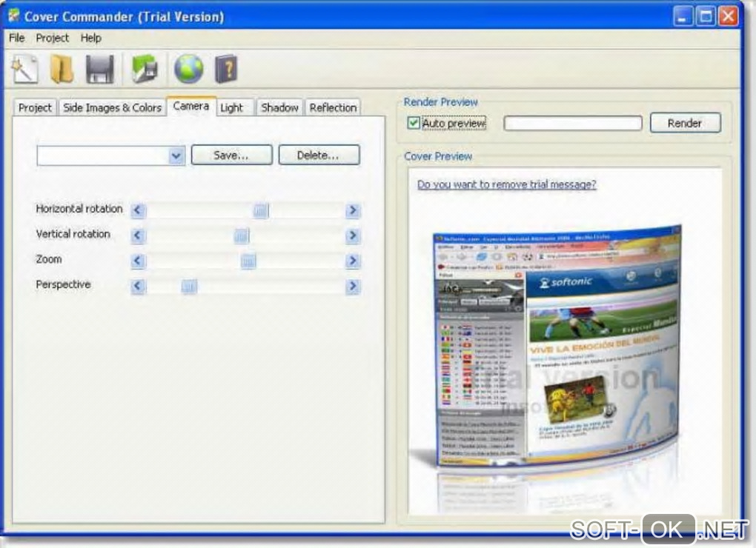Click the Save... preset button
This screenshot has height=548, width=756.
coord(231,155)
